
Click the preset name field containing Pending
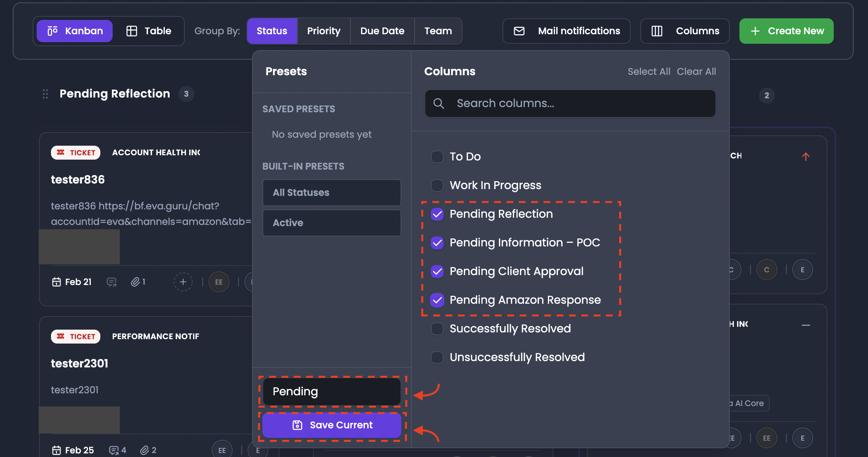(332, 392)
